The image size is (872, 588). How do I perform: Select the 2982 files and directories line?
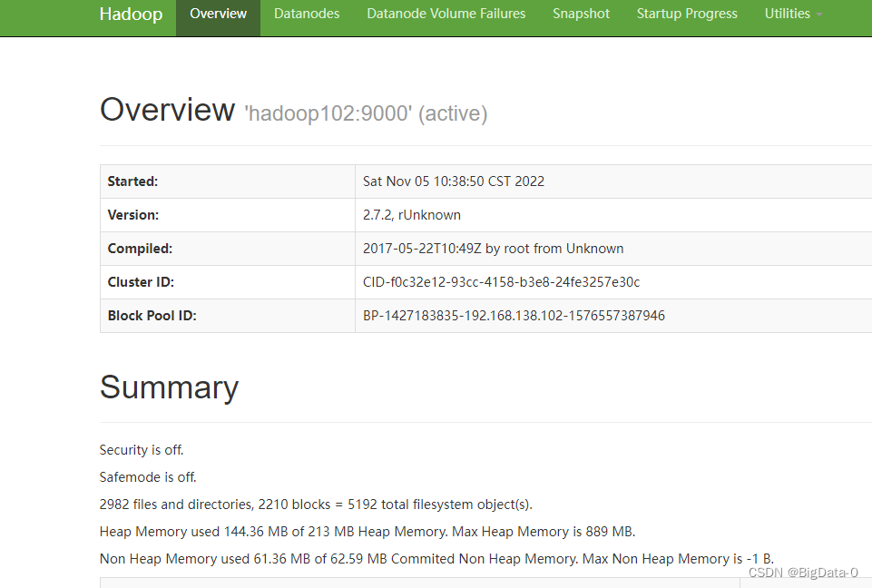(x=316, y=504)
